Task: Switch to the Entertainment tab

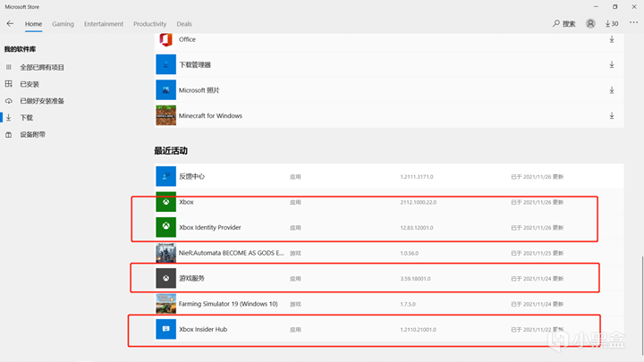Action: [x=104, y=24]
